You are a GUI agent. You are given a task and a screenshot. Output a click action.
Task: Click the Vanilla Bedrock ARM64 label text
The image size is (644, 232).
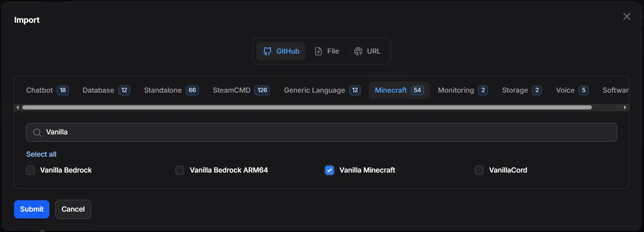pyautogui.click(x=229, y=170)
